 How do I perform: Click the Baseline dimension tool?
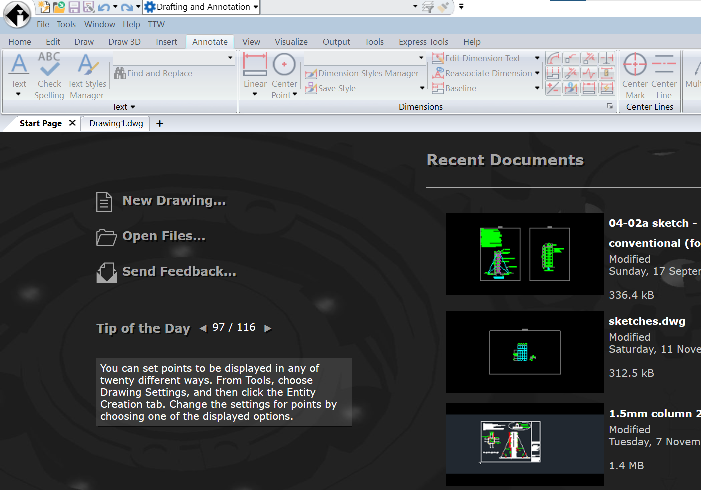pos(454,88)
